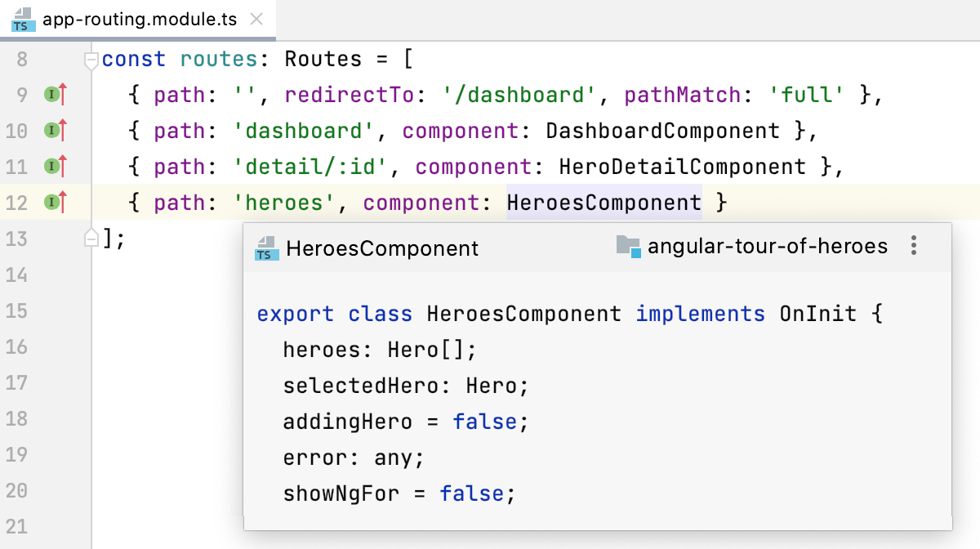Collapse the routes array fold at line 8
Viewport: 980px width, 549px height.
(91, 60)
